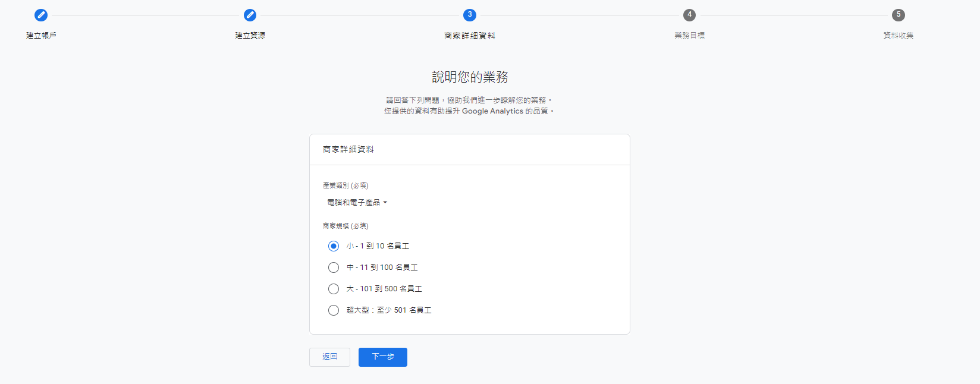980x384 pixels.
Task: Select the 大 - 101 到 500 名員工 radio button
Action: point(334,289)
